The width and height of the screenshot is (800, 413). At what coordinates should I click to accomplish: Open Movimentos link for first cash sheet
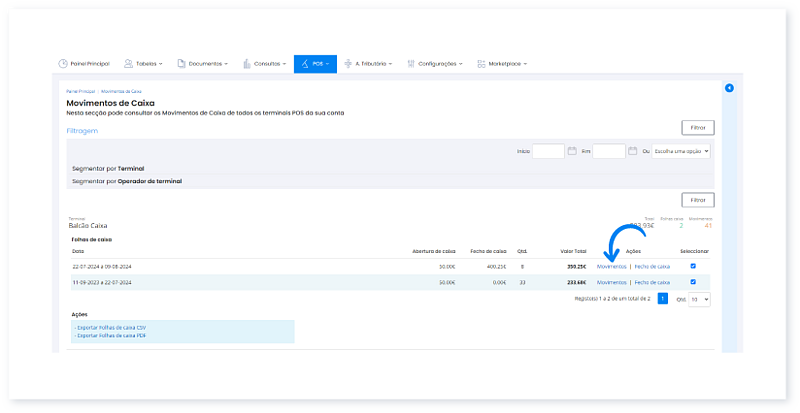(x=611, y=267)
